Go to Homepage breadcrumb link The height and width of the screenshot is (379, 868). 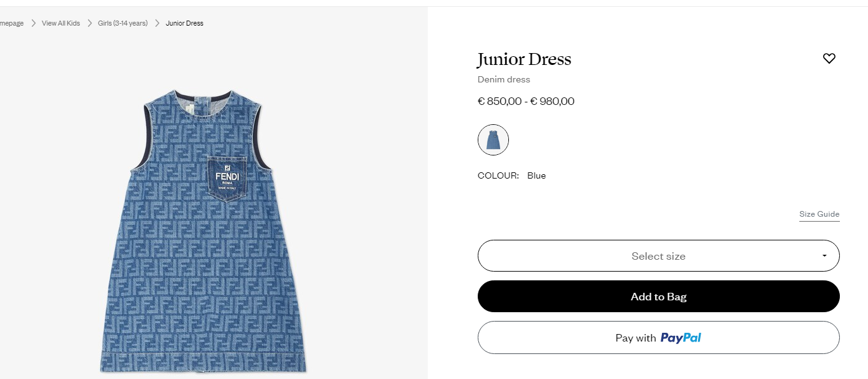[12, 23]
